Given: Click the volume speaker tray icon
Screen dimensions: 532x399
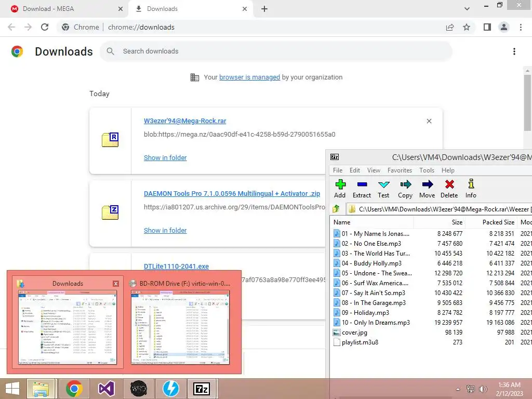Looking at the screenshot, I should [x=483, y=389].
